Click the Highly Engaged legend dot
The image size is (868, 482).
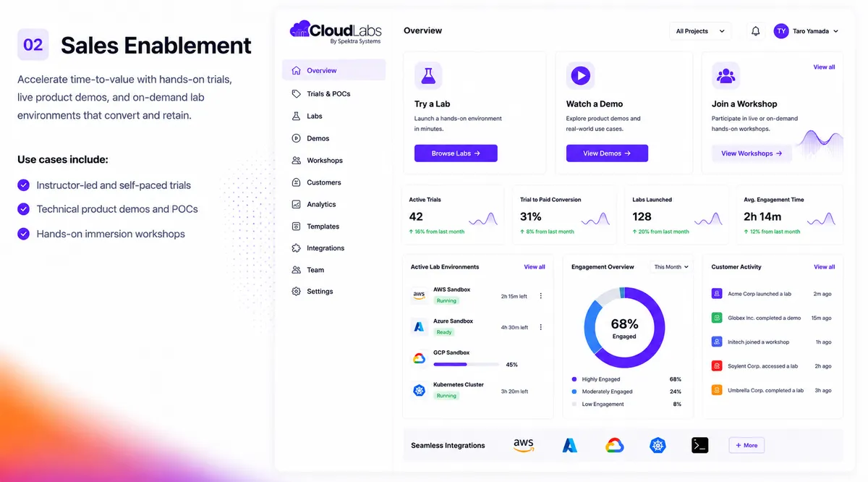[574, 379]
